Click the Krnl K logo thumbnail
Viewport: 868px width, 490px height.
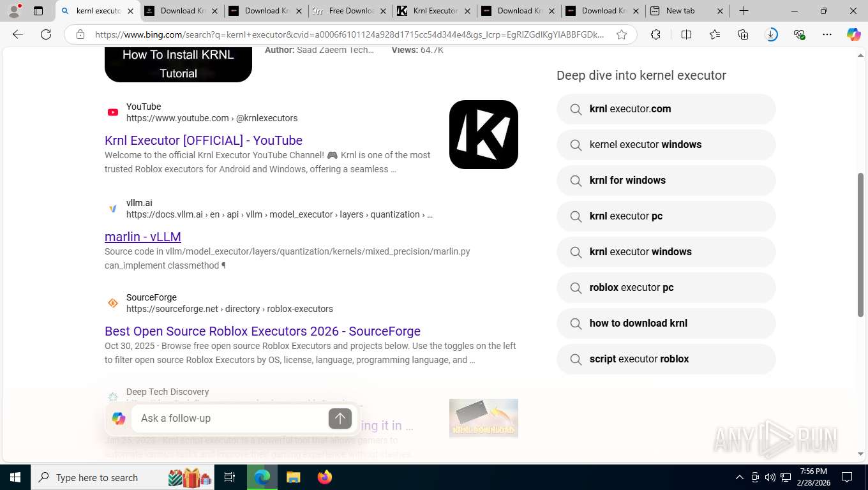pyautogui.click(x=484, y=135)
